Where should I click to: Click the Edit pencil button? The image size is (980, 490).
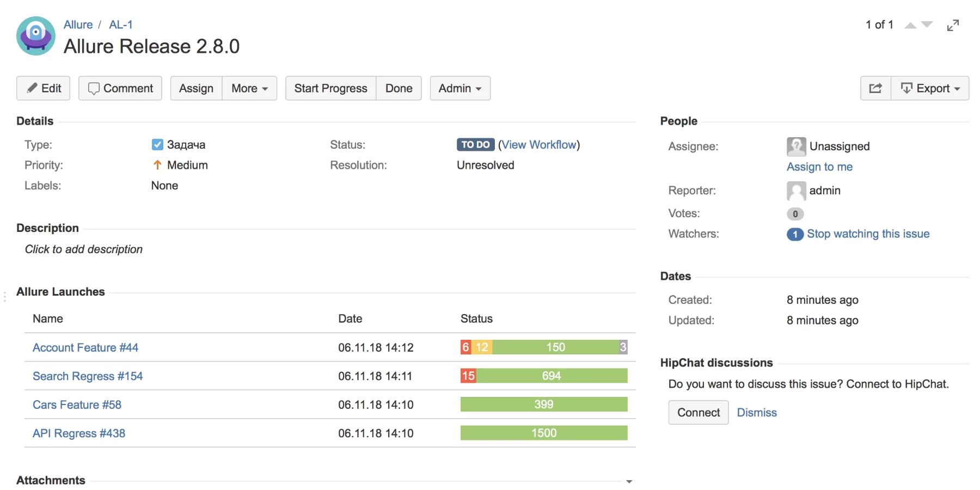[x=44, y=88]
